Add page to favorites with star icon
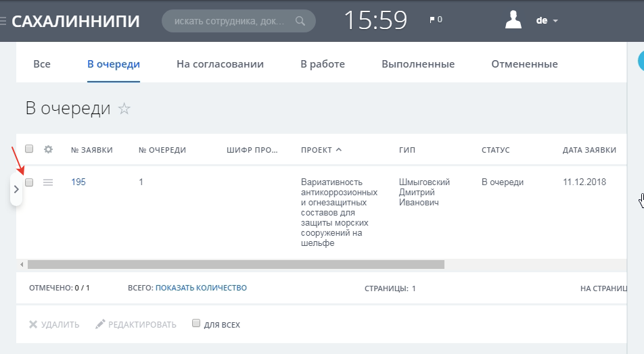 [124, 109]
